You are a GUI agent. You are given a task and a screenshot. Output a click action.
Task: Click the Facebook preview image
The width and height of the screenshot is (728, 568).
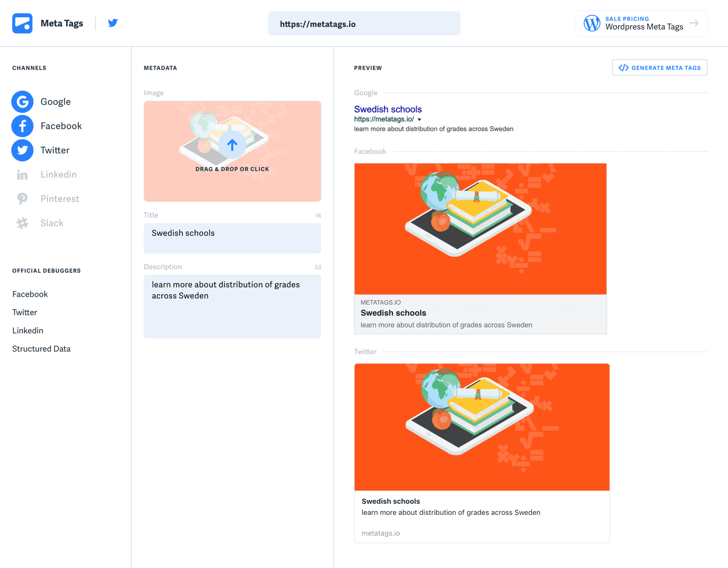480,229
